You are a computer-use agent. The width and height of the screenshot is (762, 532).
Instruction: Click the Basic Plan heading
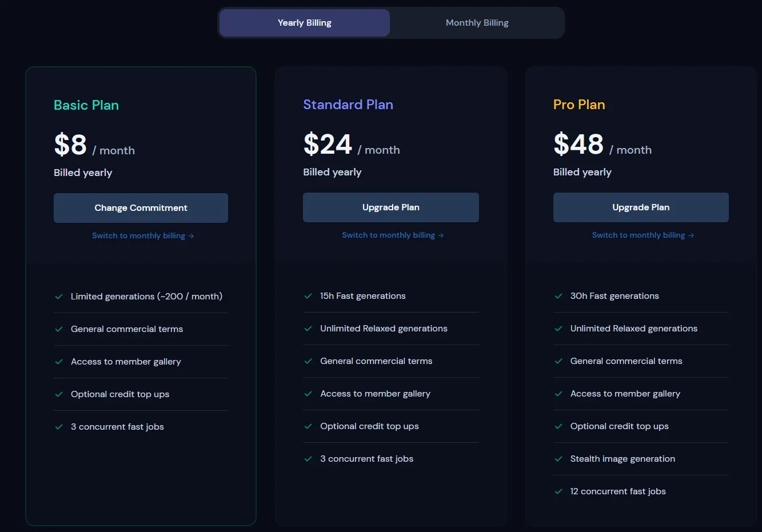[86, 105]
